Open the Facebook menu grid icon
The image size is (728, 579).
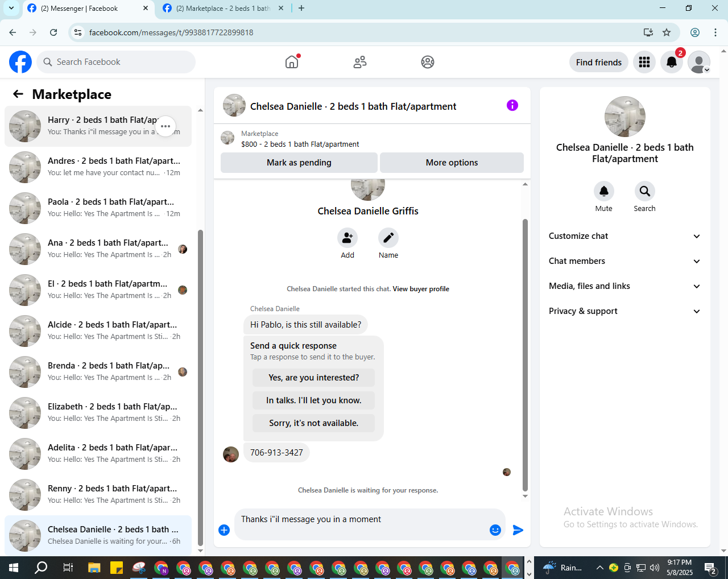tap(644, 62)
